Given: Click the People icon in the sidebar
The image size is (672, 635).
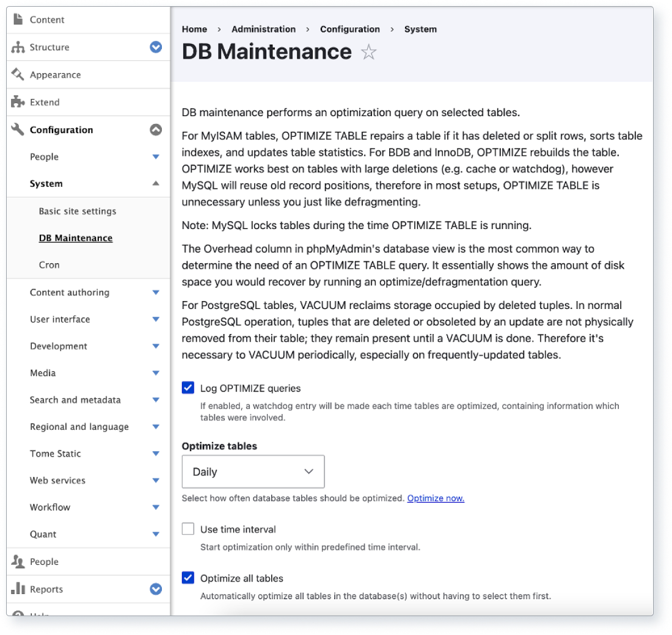Looking at the screenshot, I should click(16, 561).
